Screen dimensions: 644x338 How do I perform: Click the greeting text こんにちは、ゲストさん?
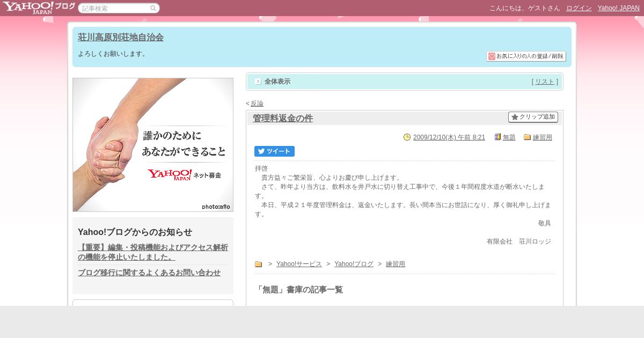pyautogui.click(x=524, y=8)
